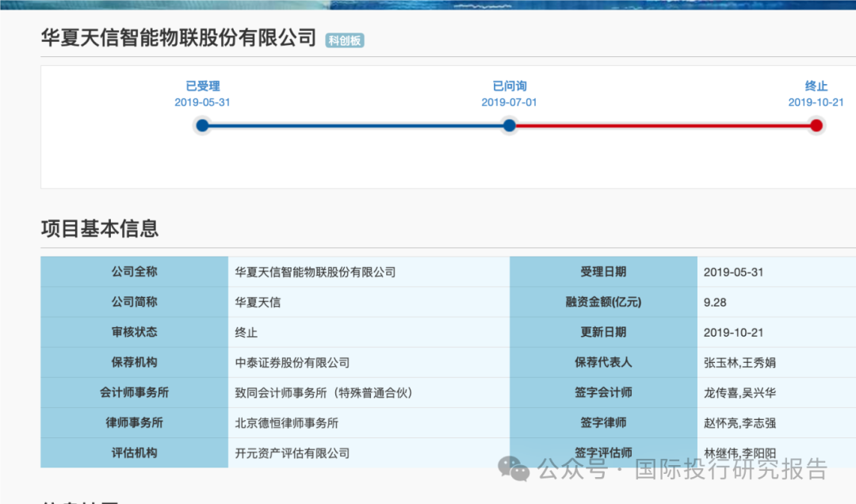Click the date 2019-05-31 under 已受理
The height and width of the screenshot is (504, 856).
tap(202, 102)
